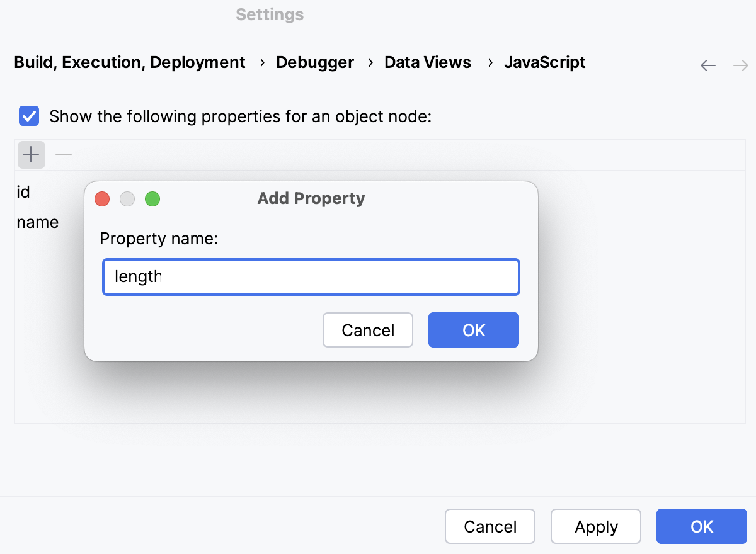This screenshot has width=756, height=554.
Task: Click the minus icon to remove a property
Action: tap(63, 155)
